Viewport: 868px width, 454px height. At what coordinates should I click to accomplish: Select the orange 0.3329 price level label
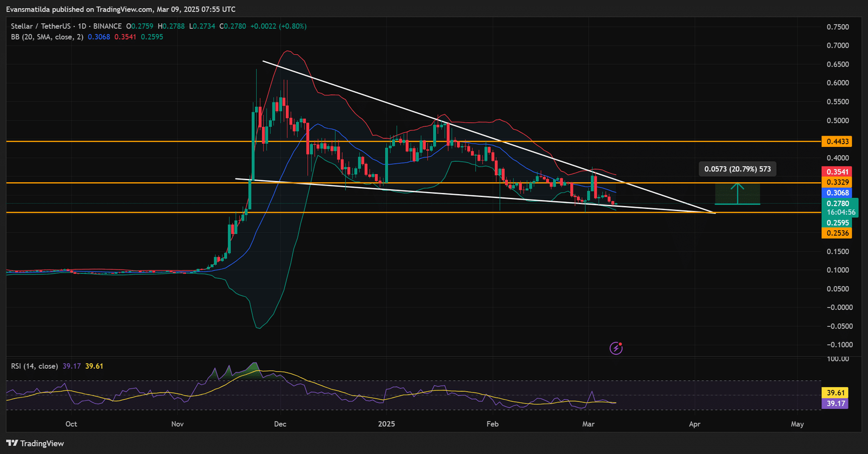(x=836, y=182)
